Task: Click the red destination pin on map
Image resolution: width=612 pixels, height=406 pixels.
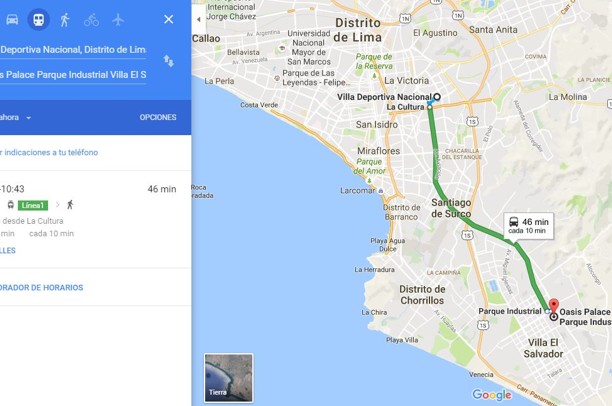Action: [x=553, y=305]
